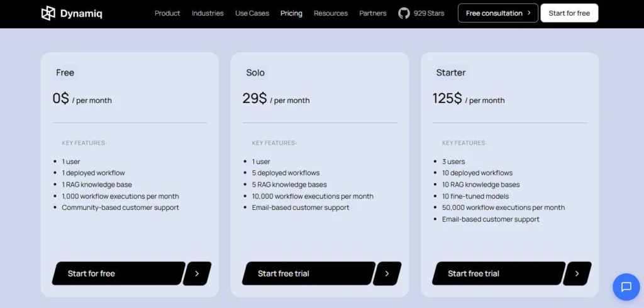Go to the Pricing page

click(291, 13)
